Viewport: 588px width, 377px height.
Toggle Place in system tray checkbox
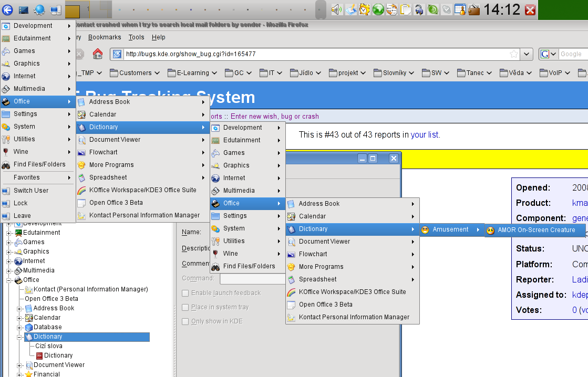click(185, 307)
